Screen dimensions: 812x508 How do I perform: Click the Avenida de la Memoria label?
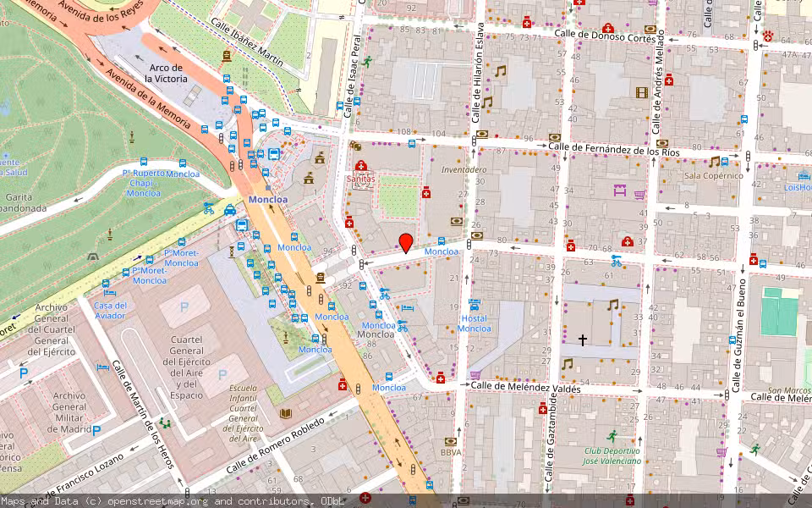tap(149, 98)
